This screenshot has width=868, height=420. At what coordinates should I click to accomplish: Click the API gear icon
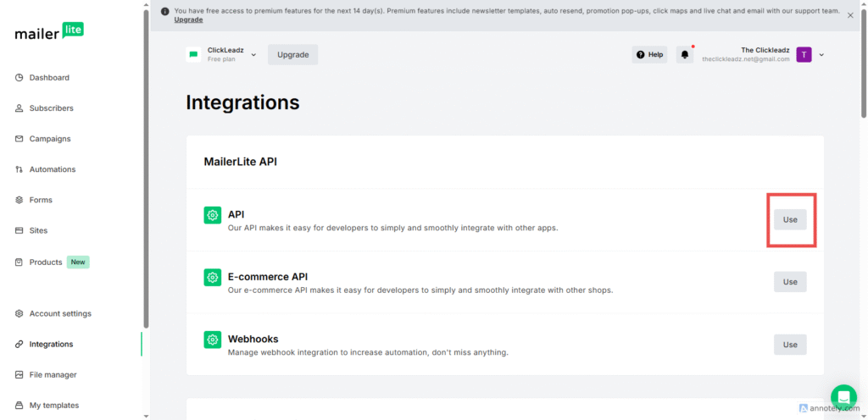point(212,215)
